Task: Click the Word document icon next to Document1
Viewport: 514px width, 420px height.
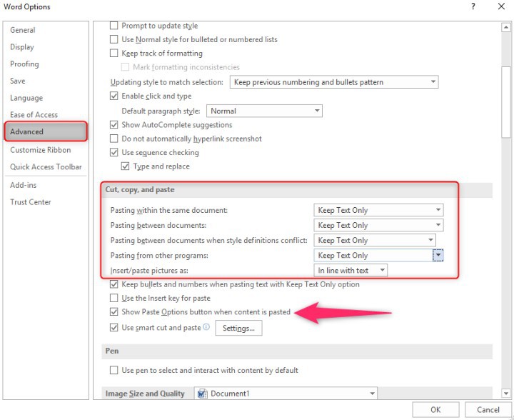Action: (203, 393)
